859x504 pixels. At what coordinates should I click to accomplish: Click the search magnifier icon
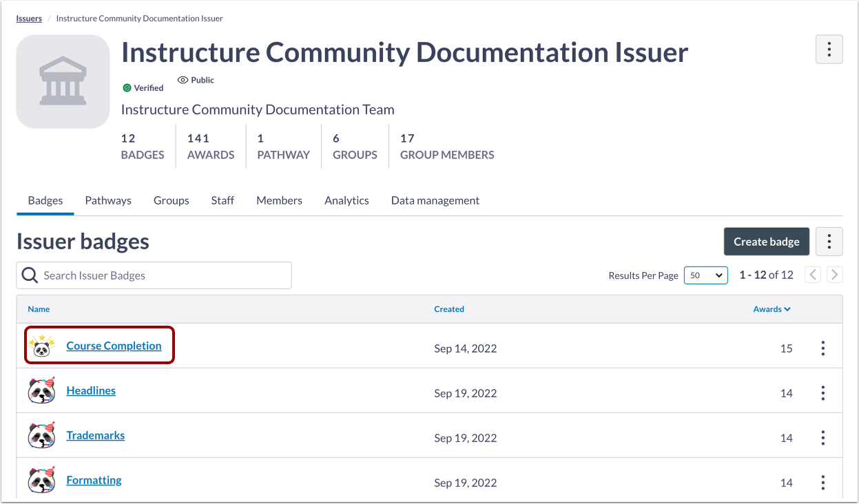coord(30,275)
